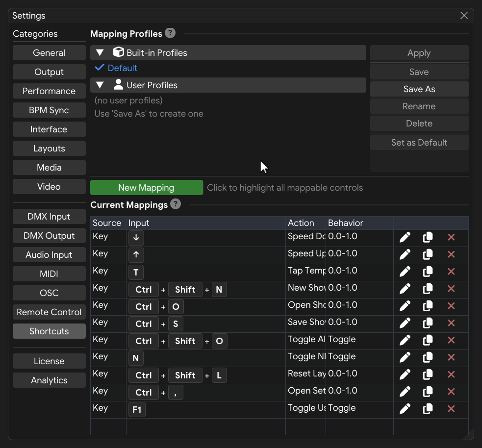Screen dimensions: 482x448
Task: Duplicate the Reset Layout mapping
Action: (428, 374)
